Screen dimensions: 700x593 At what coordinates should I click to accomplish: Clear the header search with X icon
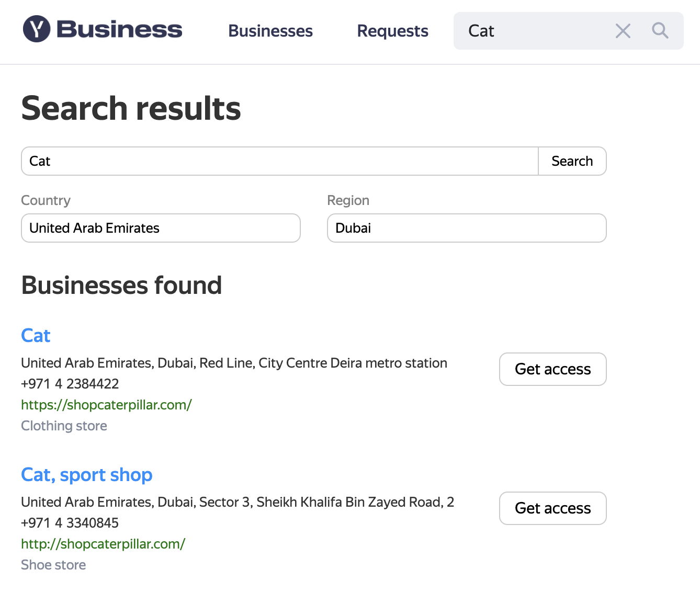coord(623,31)
